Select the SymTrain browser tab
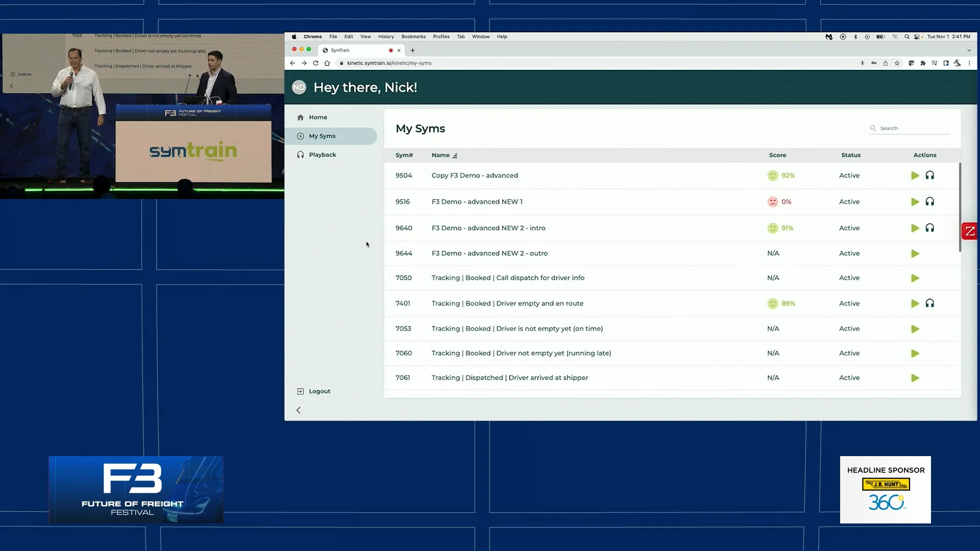 coord(361,51)
